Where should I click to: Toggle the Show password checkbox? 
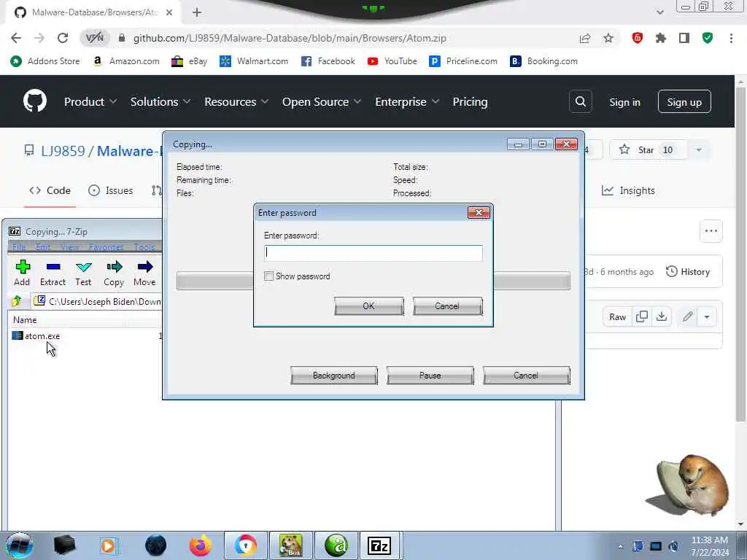click(x=268, y=276)
